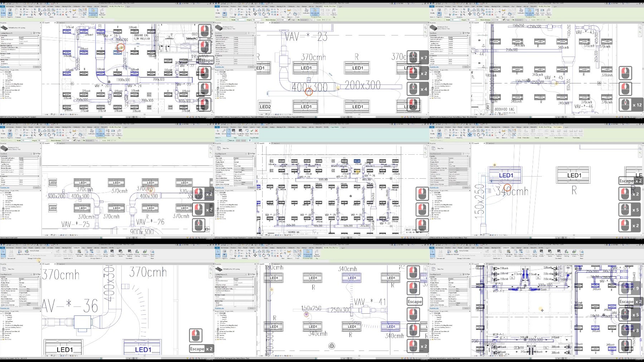
Task: Select Move tool in 1100x300 duct frame
Action: (x=40, y=14)
